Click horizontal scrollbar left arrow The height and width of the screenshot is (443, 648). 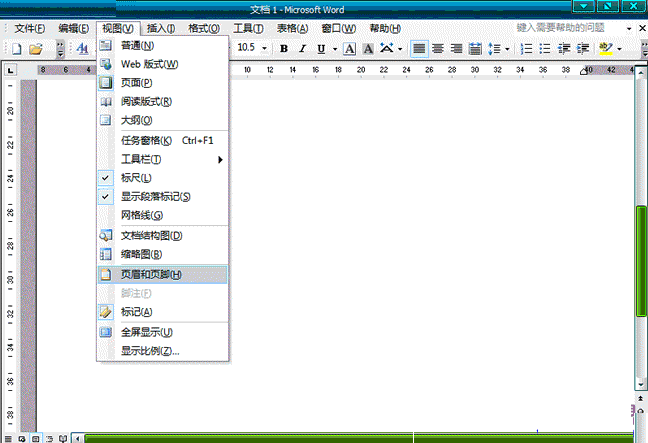coord(77,438)
